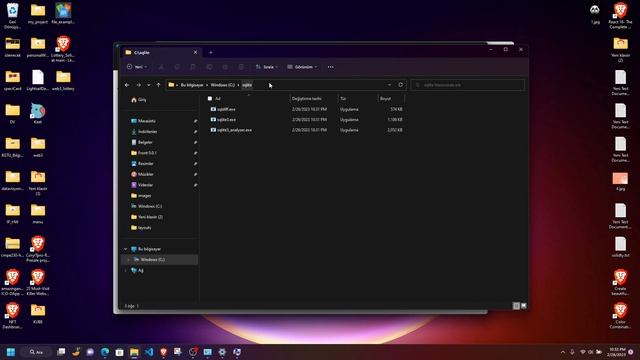Click the search box in File Explorer
The height and width of the screenshot is (360, 640).
(467, 85)
